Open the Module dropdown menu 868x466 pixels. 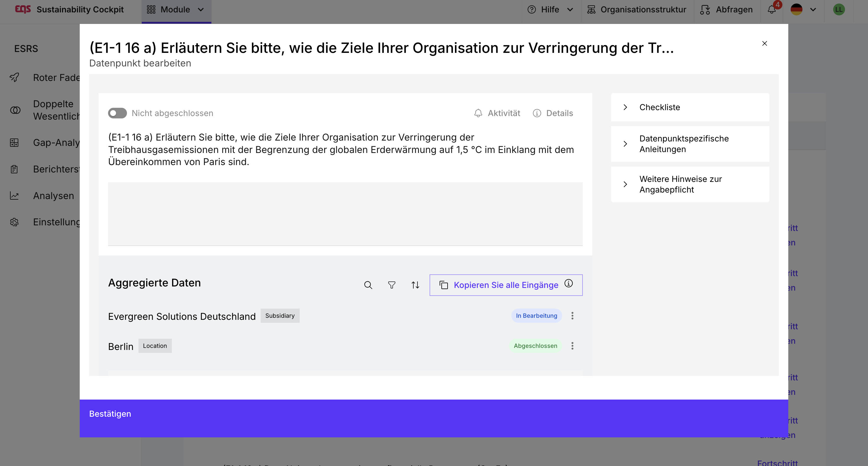pyautogui.click(x=176, y=9)
